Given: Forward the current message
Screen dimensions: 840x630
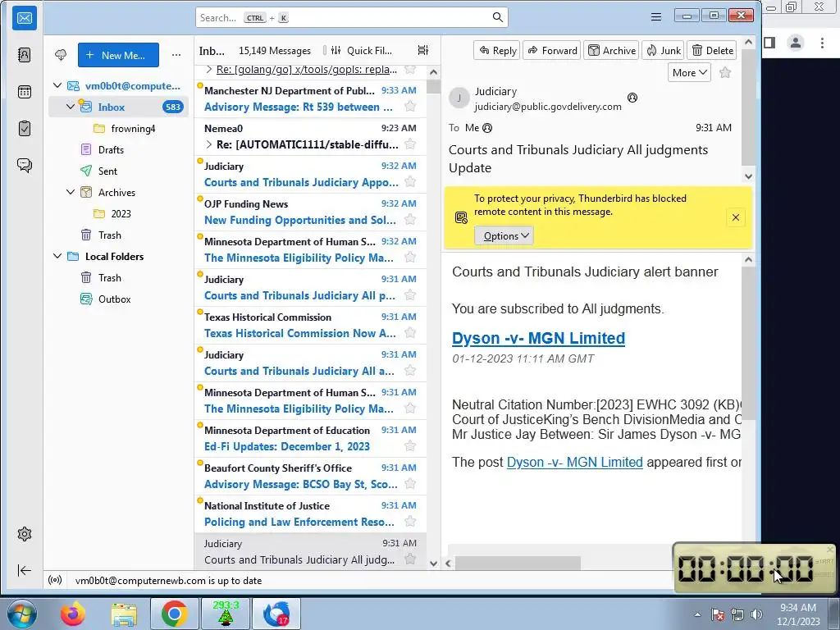Looking at the screenshot, I should coord(552,50).
